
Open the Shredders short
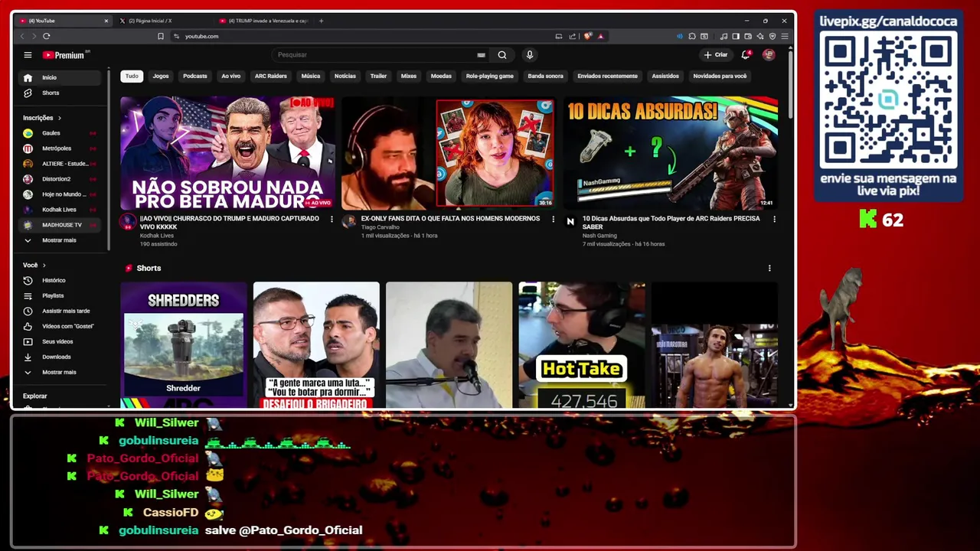[184, 345]
